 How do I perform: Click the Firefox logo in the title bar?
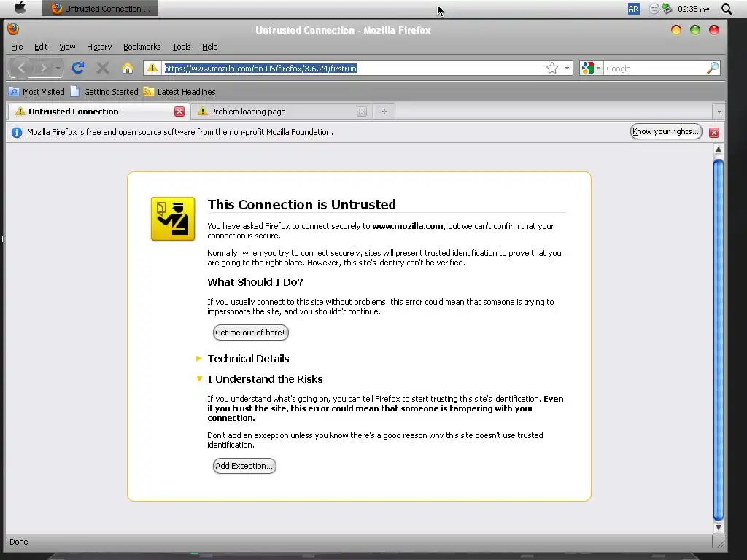coord(13,29)
